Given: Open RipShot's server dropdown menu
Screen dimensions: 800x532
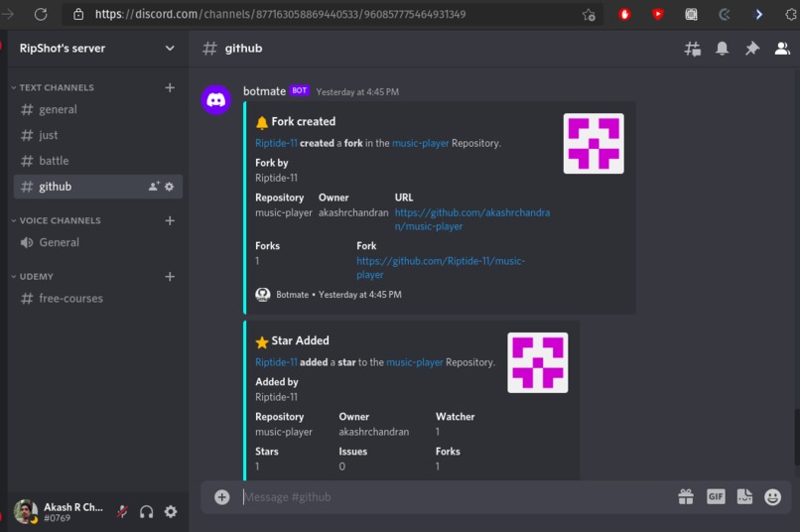Looking at the screenshot, I should click(x=170, y=49).
